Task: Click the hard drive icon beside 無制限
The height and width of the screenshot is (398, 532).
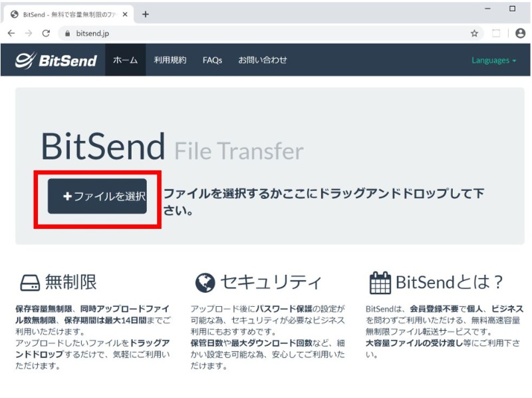Action: pos(30,283)
